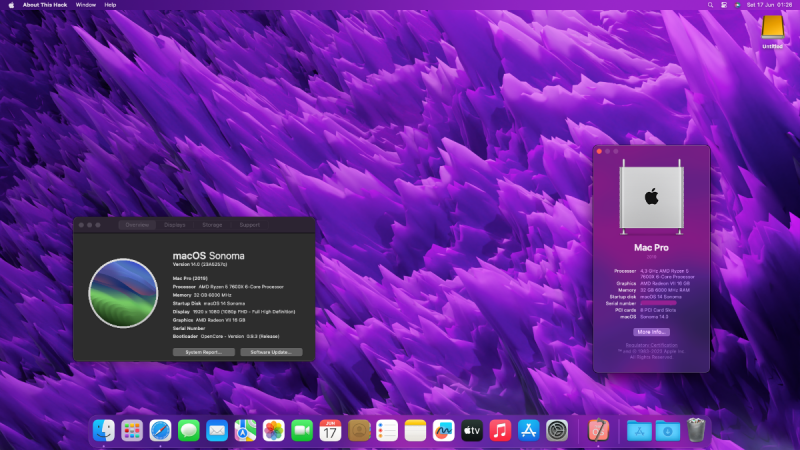
Task: Select the Overview tab
Action: 137,225
